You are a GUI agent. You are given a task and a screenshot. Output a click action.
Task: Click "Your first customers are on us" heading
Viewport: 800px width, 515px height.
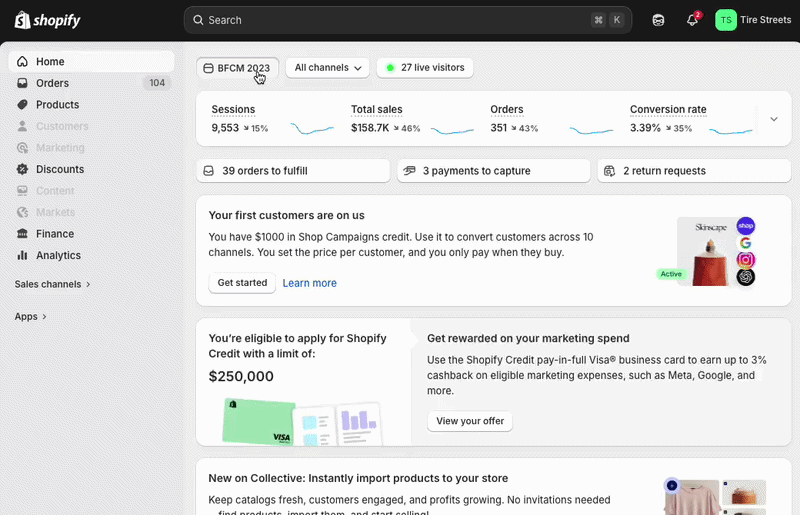[286, 215]
